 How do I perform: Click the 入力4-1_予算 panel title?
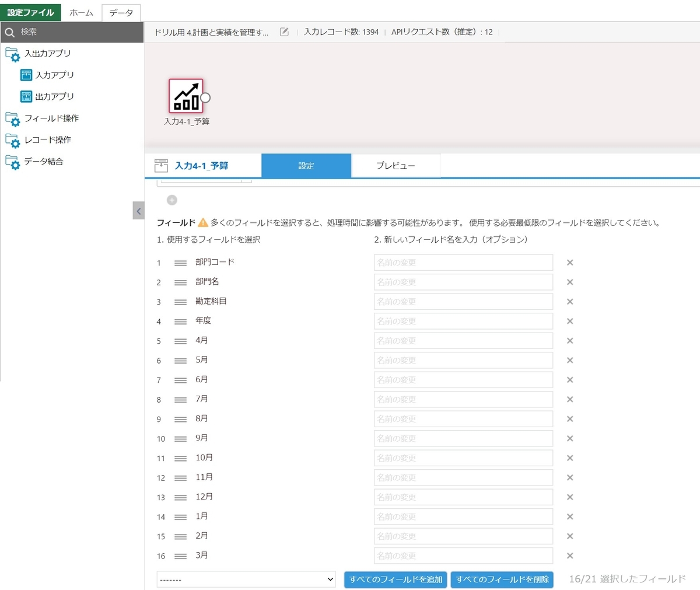(202, 166)
